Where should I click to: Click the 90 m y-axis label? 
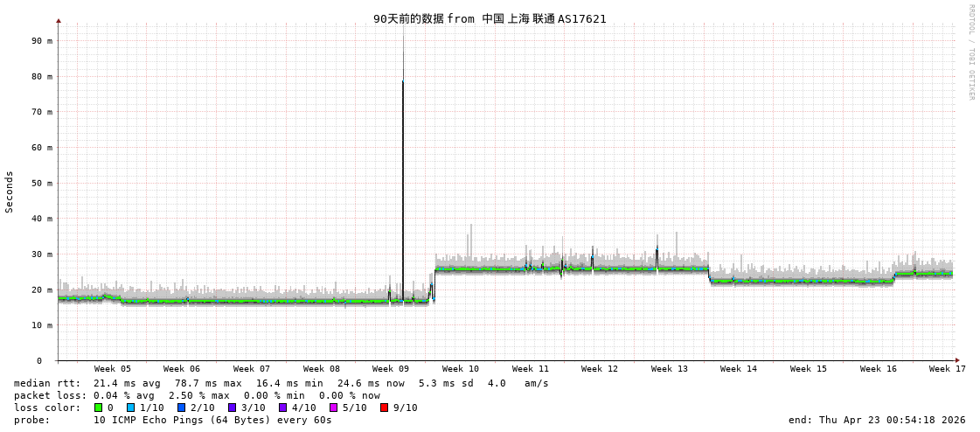click(42, 40)
